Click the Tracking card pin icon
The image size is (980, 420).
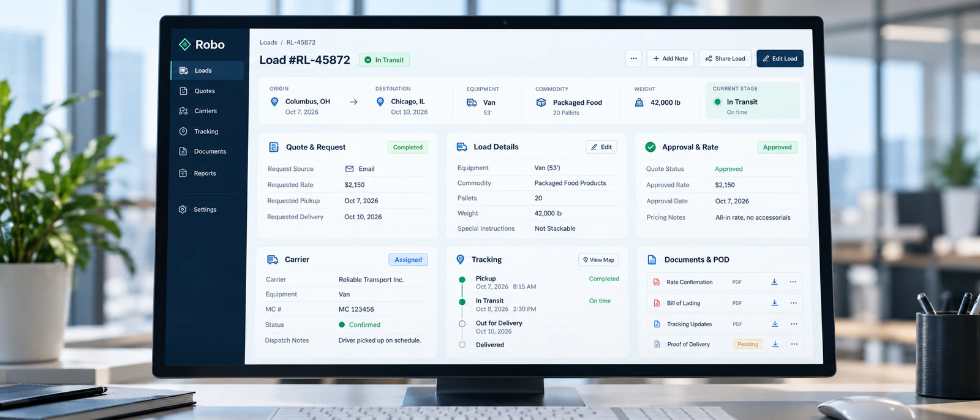coord(461,260)
